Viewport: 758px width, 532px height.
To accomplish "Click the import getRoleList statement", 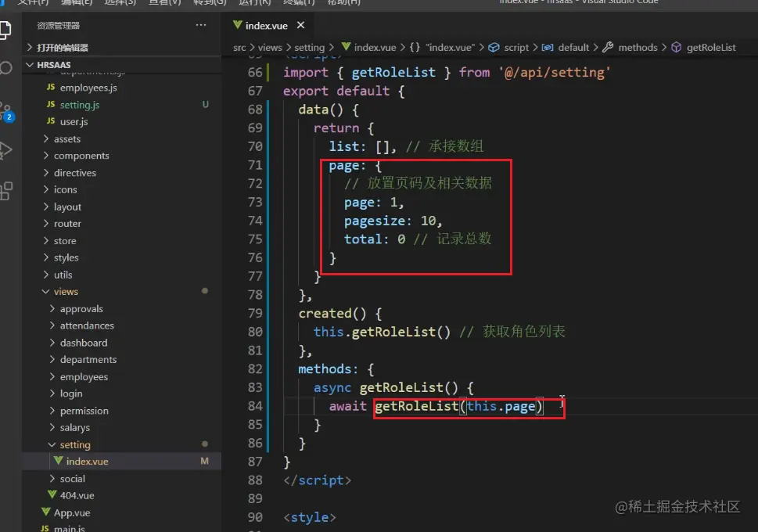I will click(447, 73).
